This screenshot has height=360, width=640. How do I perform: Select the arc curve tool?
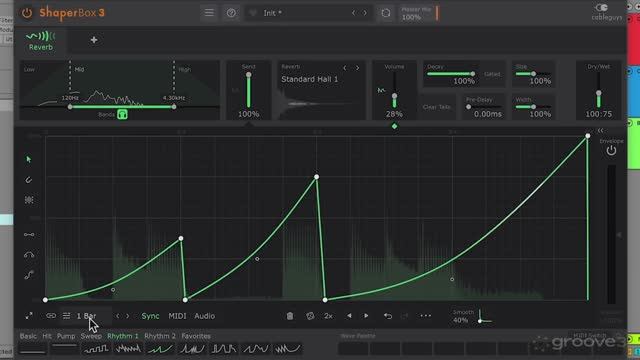coord(29,255)
